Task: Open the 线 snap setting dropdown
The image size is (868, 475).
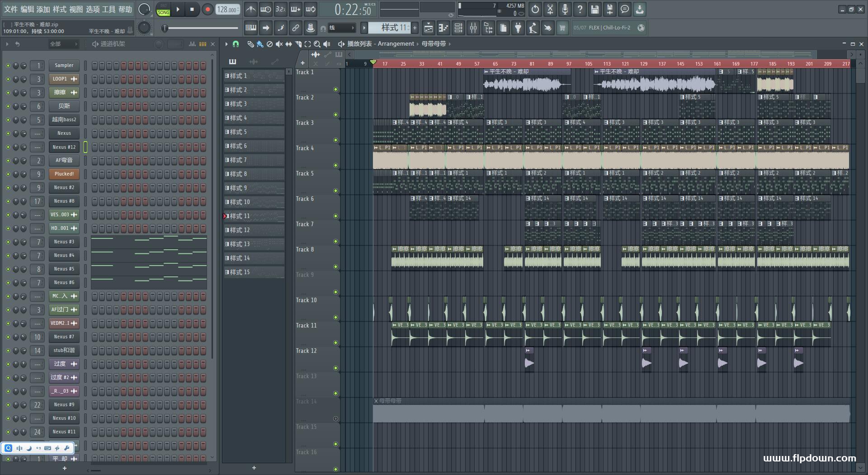Action: 341,28
